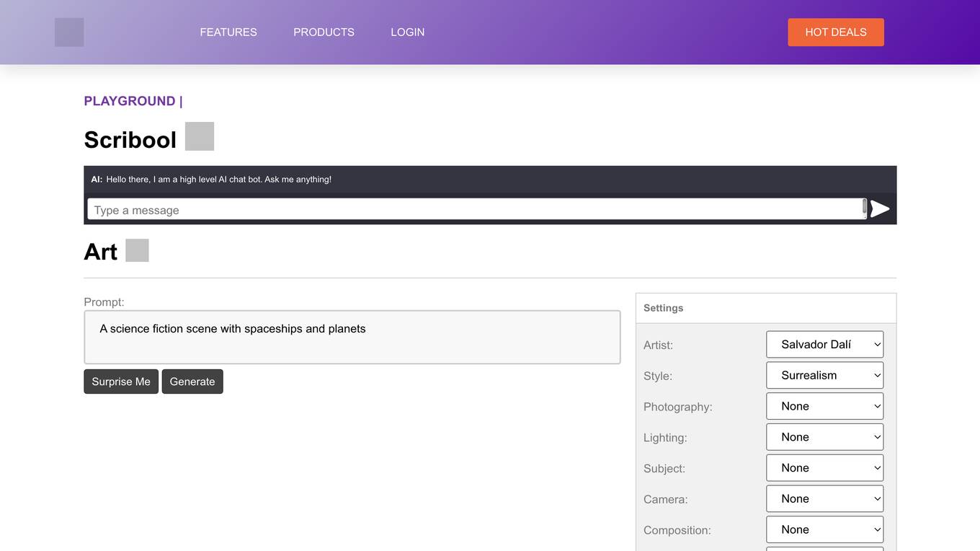Click the image placeholder beside Scribool heading
Screen dimensions: 980x551
(200, 136)
